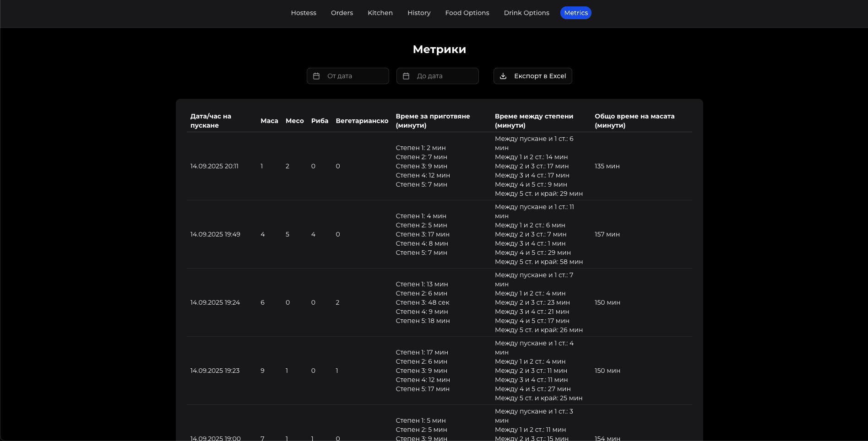Select the 14.09.2025 19:23 date cell
The width and height of the screenshot is (868, 441).
(x=215, y=371)
